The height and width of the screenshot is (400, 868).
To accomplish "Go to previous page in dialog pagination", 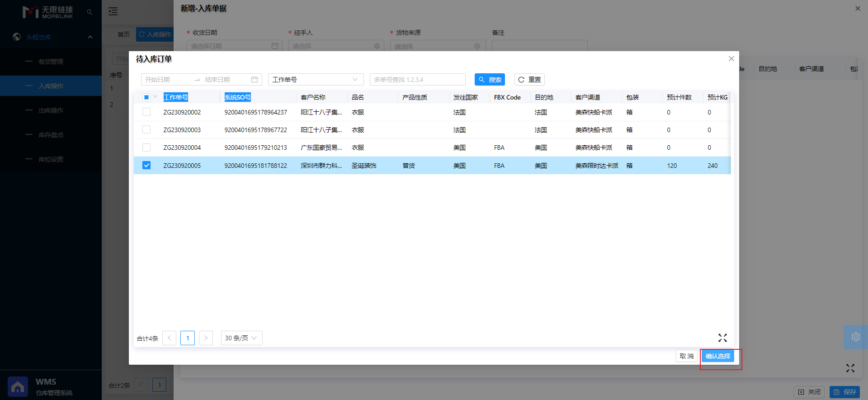I will (x=169, y=338).
